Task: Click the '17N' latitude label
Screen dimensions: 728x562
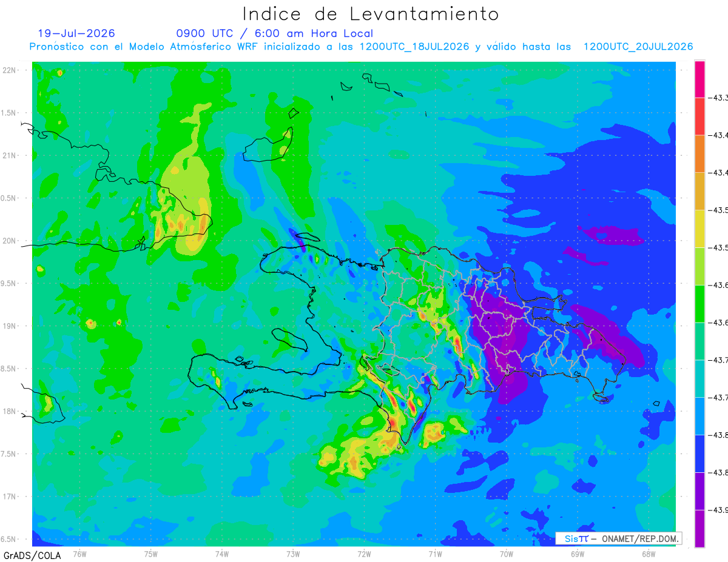Action: 10,497
